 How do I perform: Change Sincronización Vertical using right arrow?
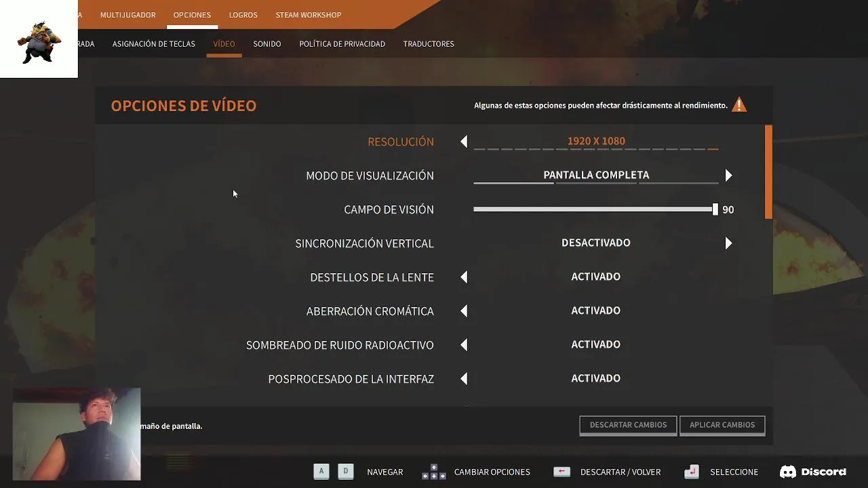coord(728,243)
